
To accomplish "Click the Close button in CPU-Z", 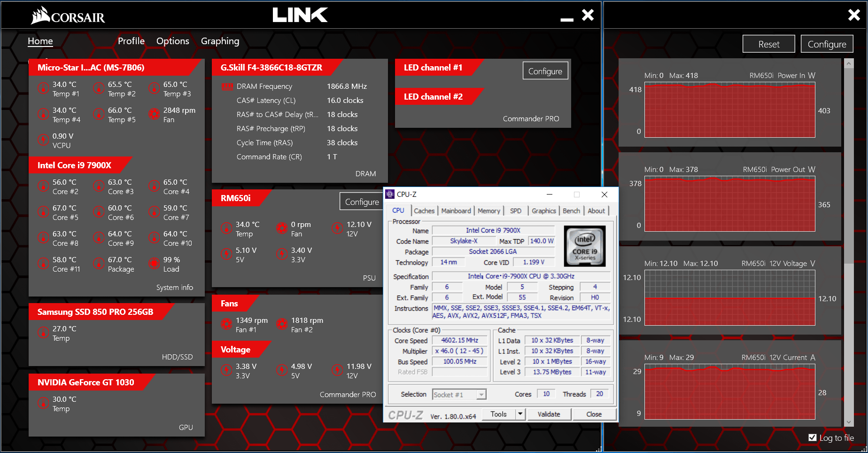I will tap(594, 414).
